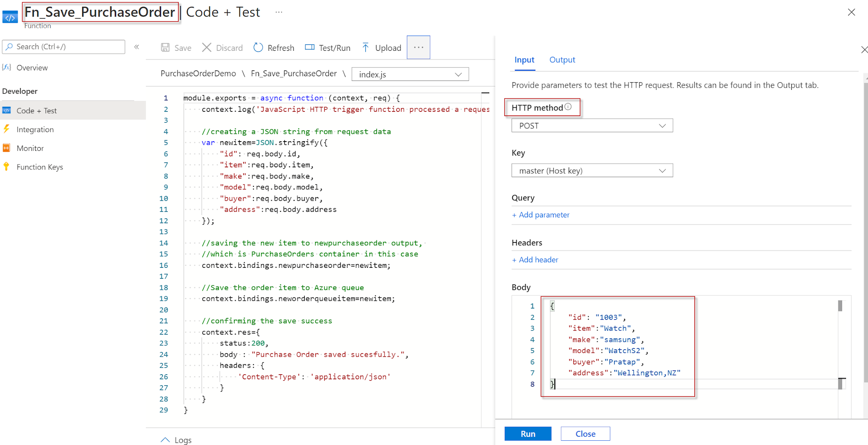Open more commands via the ellipsis

(418, 47)
